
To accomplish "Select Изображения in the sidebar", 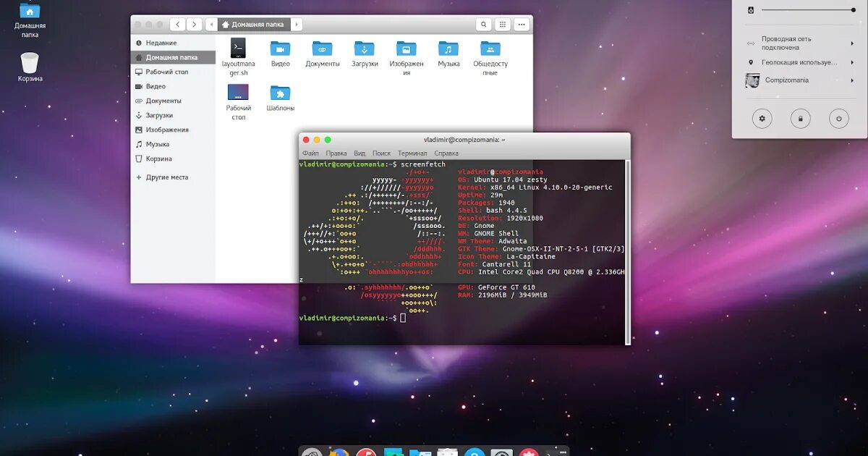I will 173,130.
